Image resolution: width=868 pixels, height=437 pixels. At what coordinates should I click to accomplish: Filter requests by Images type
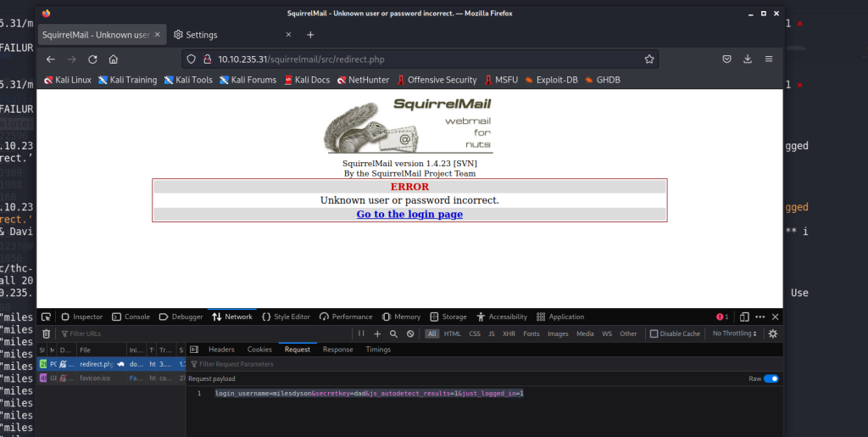coord(558,333)
